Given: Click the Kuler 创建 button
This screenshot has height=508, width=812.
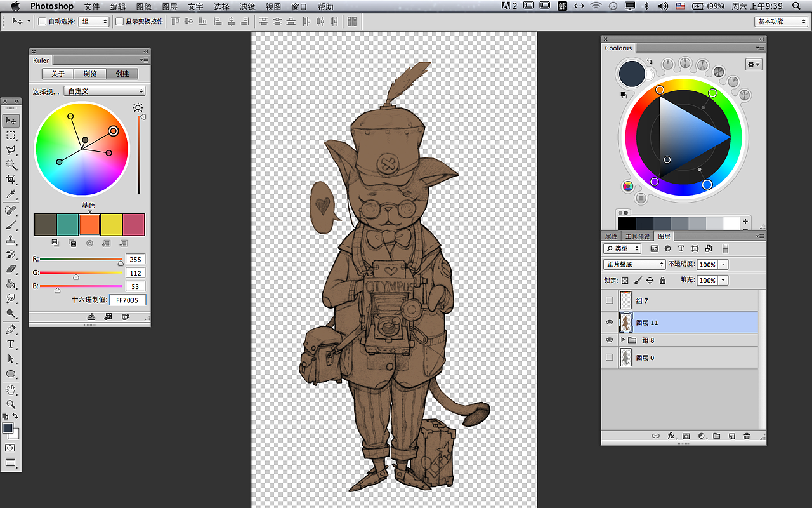Looking at the screenshot, I should (x=122, y=74).
